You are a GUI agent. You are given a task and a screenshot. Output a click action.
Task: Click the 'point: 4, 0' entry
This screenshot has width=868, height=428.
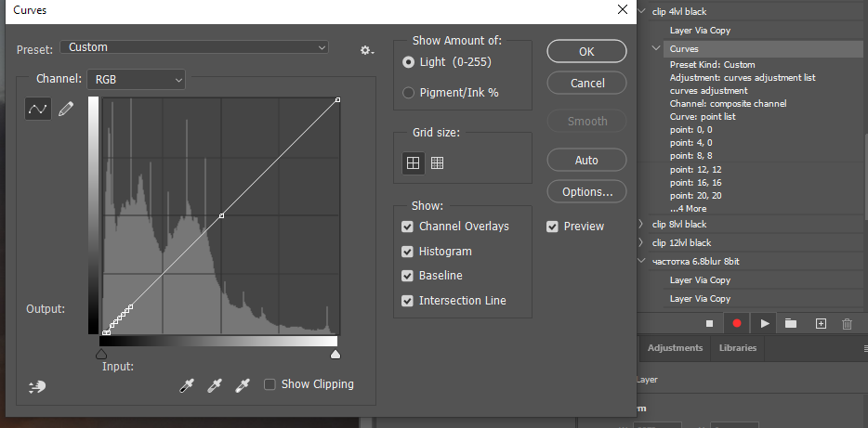[690, 143]
